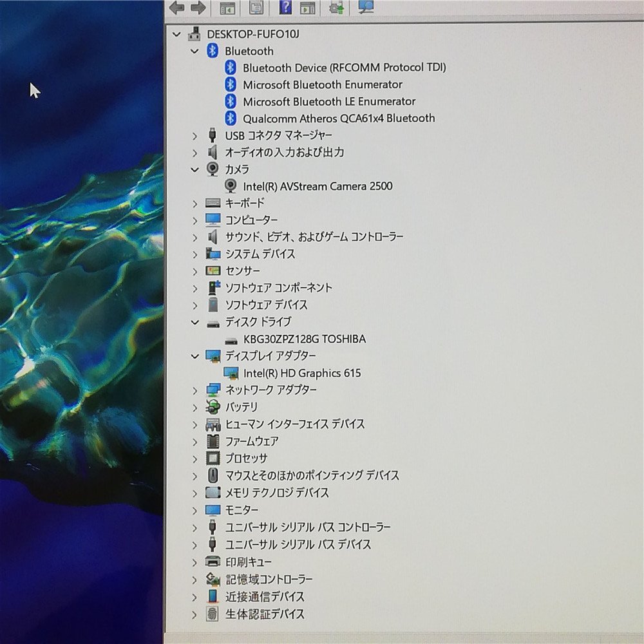Select Intel(R) AVStream Camera 2500
Screen dimensions: 644x644
317,186
